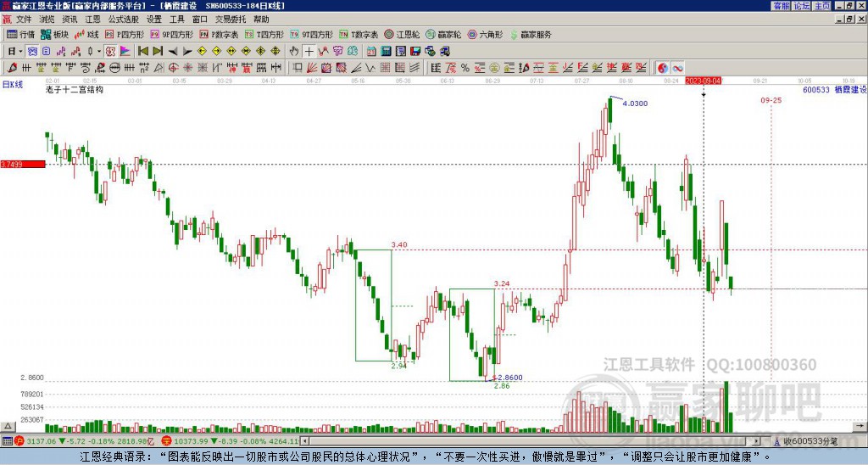
Task: Open the 行情 market quotes view
Action: [x=20, y=34]
